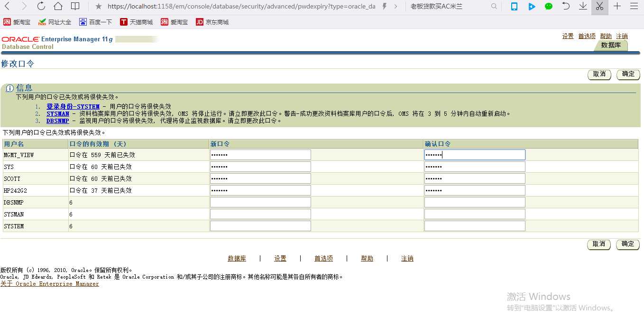Focus new password field for MGMT_VIEW
The height and width of the screenshot is (318, 644).
(260, 155)
